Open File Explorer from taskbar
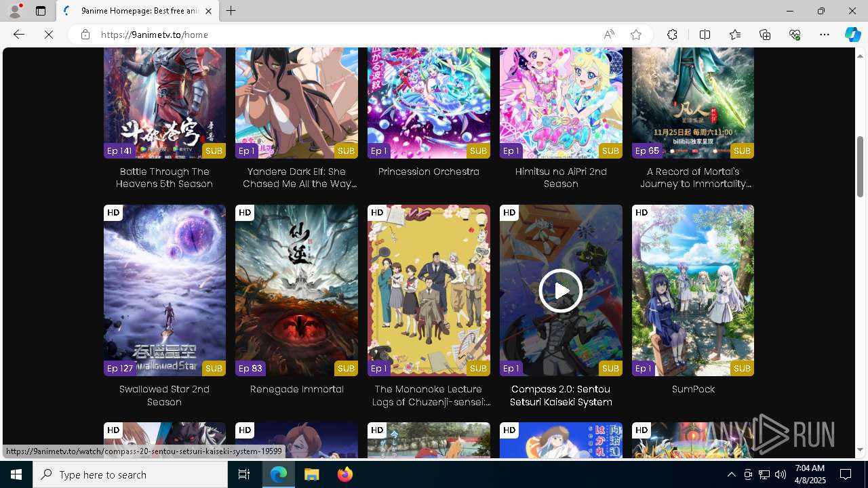This screenshot has height=488, width=868. coord(312,474)
